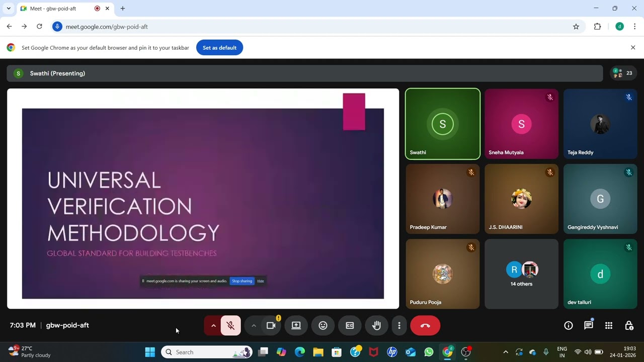
Task: Open Outlook from the taskbar
Action: pos(411,352)
